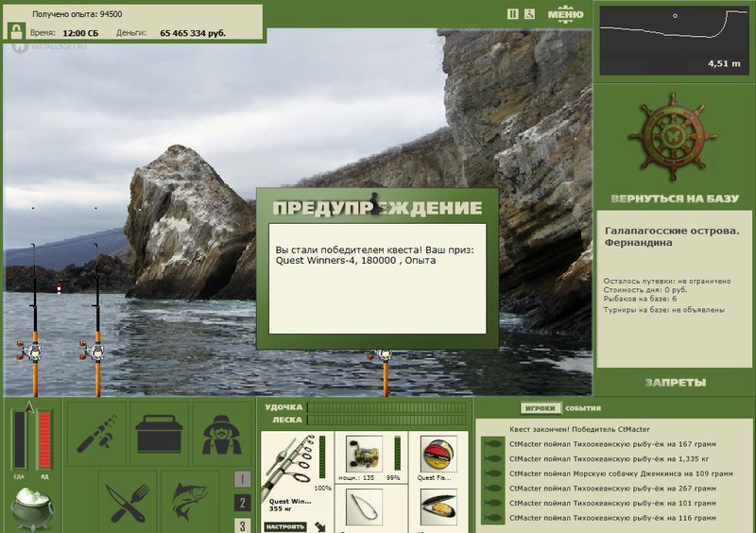The height and width of the screenshot is (533, 756).
Task: Open the fishing rod tackle panel icon
Action: click(x=97, y=434)
